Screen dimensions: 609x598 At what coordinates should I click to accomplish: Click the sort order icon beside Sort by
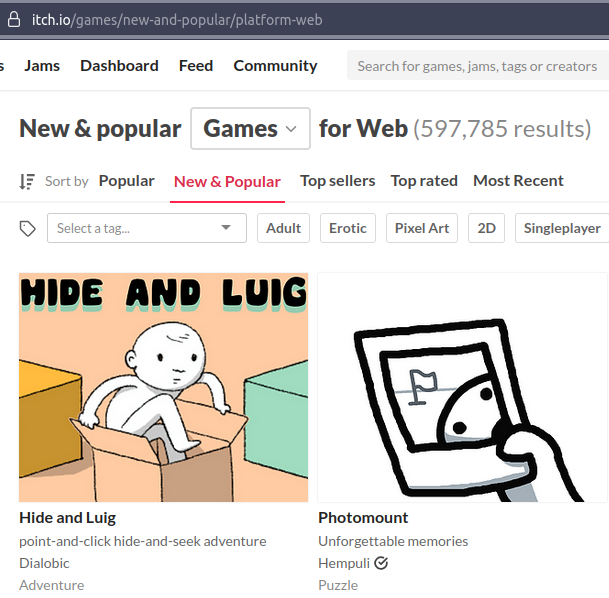coord(27,181)
